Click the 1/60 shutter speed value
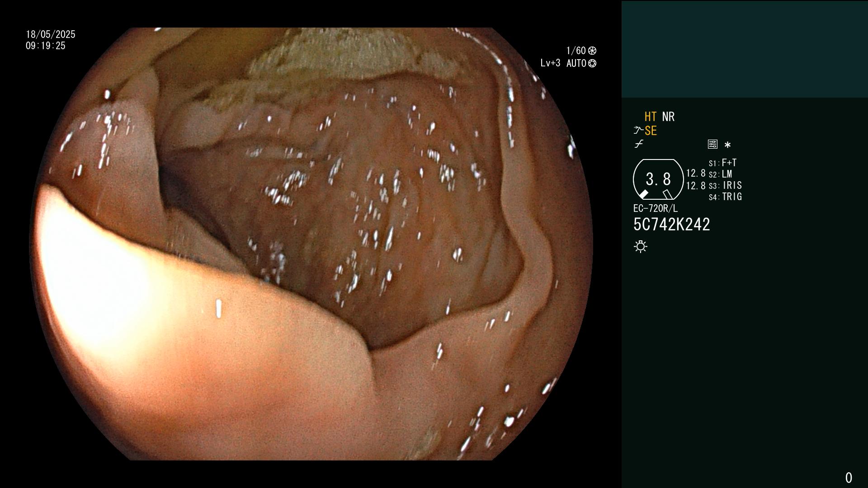 tap(576, 51)
